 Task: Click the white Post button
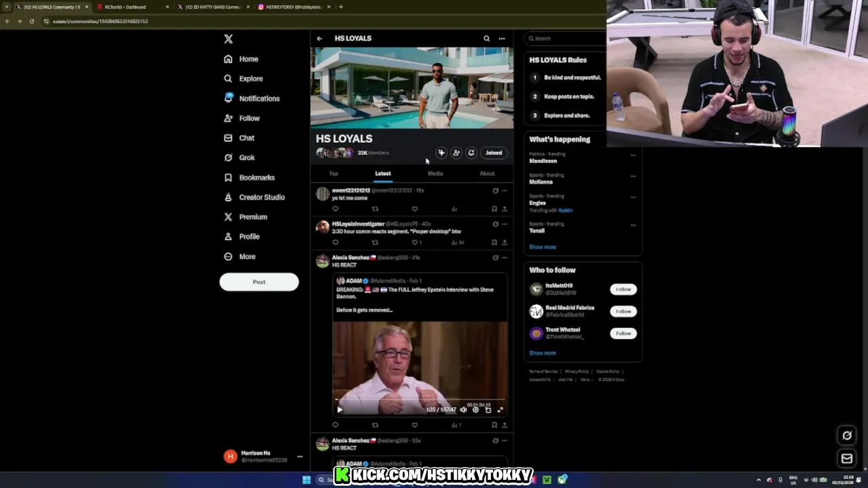259,282
